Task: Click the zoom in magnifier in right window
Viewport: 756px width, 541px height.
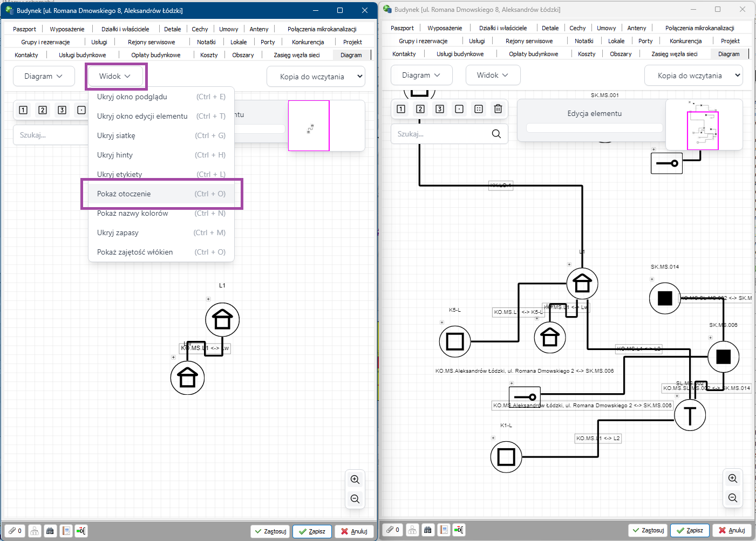Action: click(x=732, y=478)
